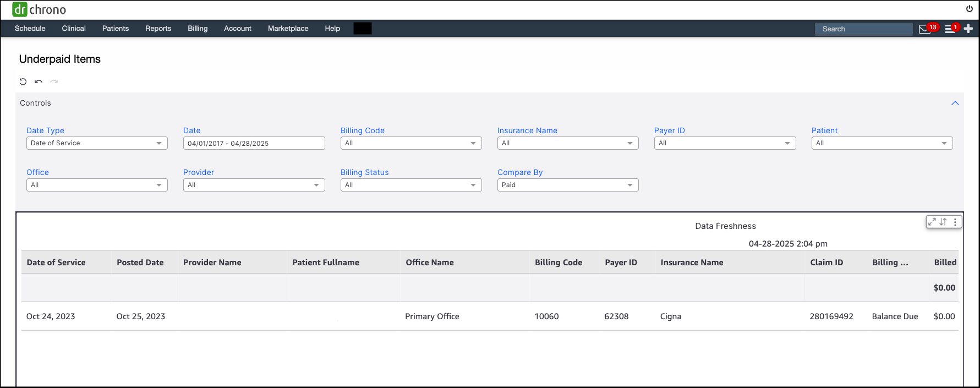Image resolution: width=980 pixels, height=388 pixels.
Task: Open the Date Type dropdown
Action: click(x=97, y=143)
